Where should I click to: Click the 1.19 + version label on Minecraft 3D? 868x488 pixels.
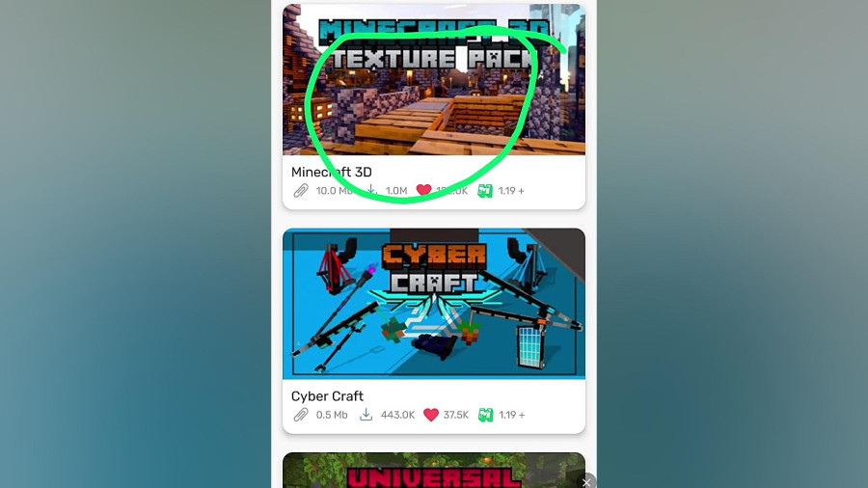tap(511, 191)
